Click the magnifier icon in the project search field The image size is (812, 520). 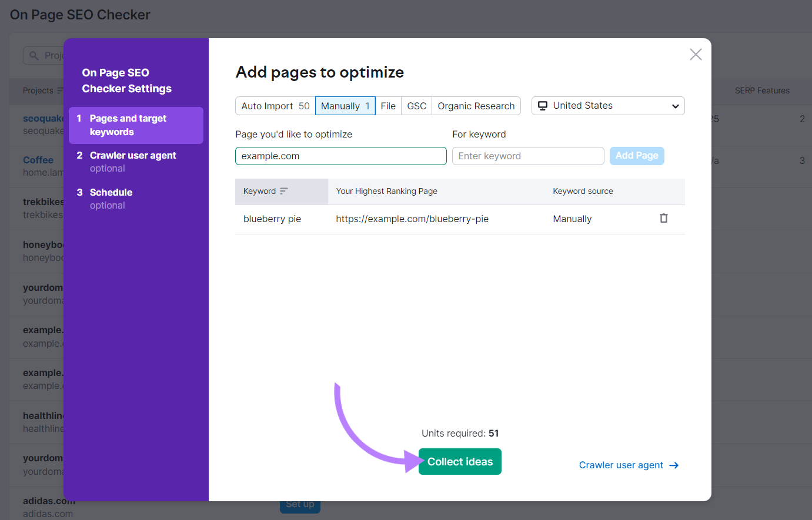[34, 55]
